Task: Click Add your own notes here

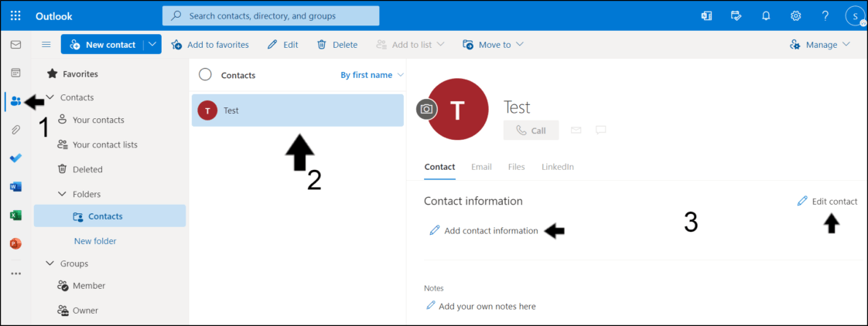Action: click(480, 306)
